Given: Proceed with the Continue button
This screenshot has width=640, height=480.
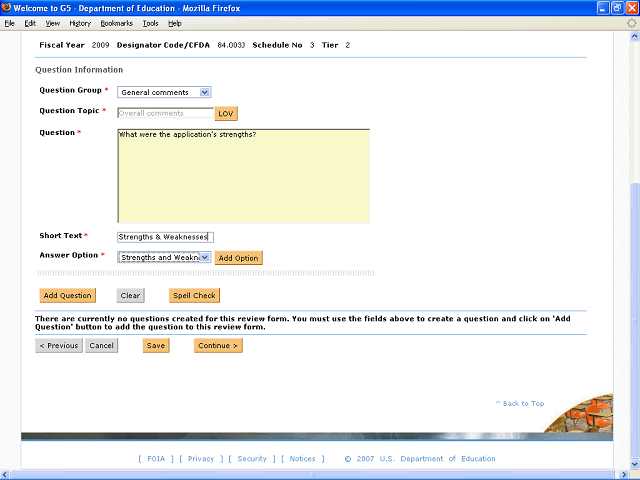Looking at the screenshot, I should pos(218,345).
